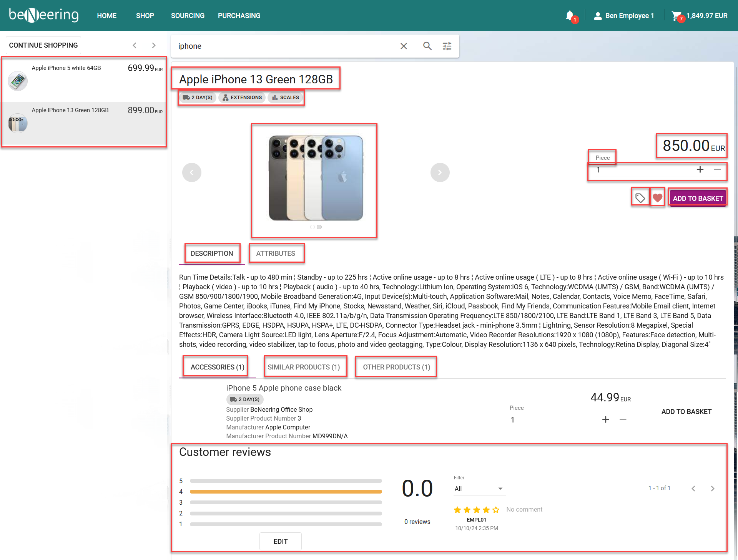Select first image carousel dot
This screenshot has height=560, width=738.
click(312, 227)
